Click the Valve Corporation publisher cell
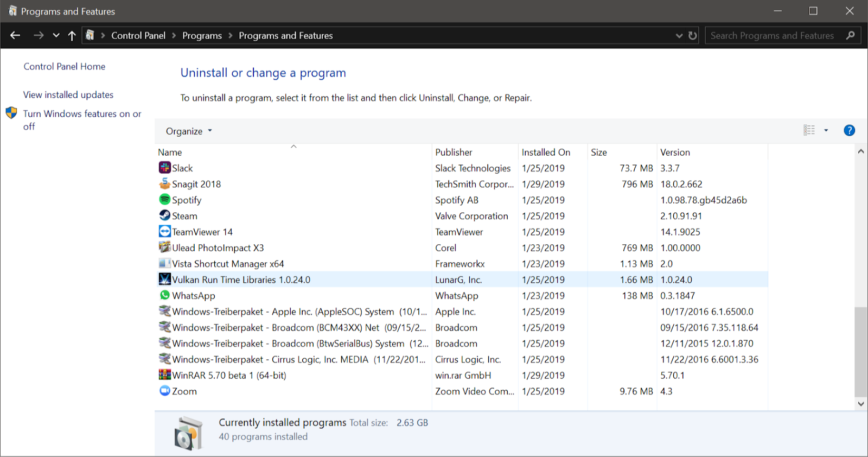The image size is (868, 457). [x=471, y=216]
